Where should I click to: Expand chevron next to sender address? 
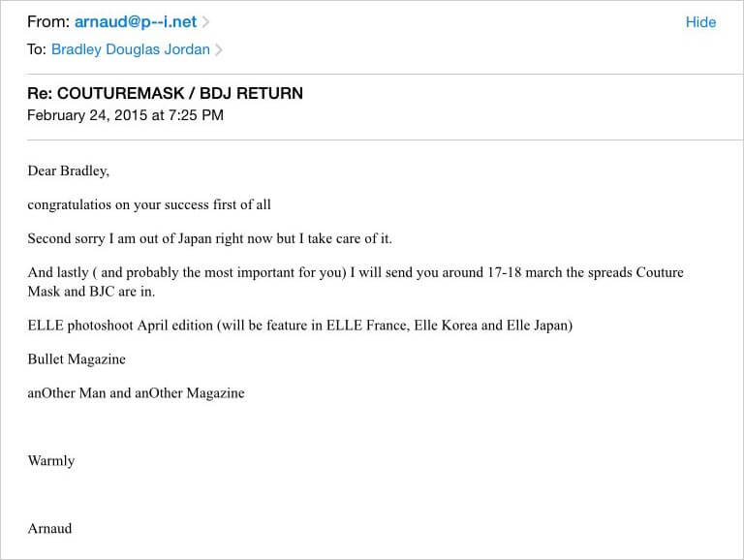tap(205, 22)
